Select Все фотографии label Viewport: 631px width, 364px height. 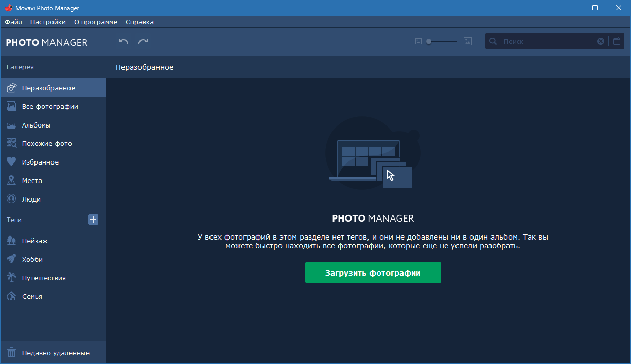50,106
